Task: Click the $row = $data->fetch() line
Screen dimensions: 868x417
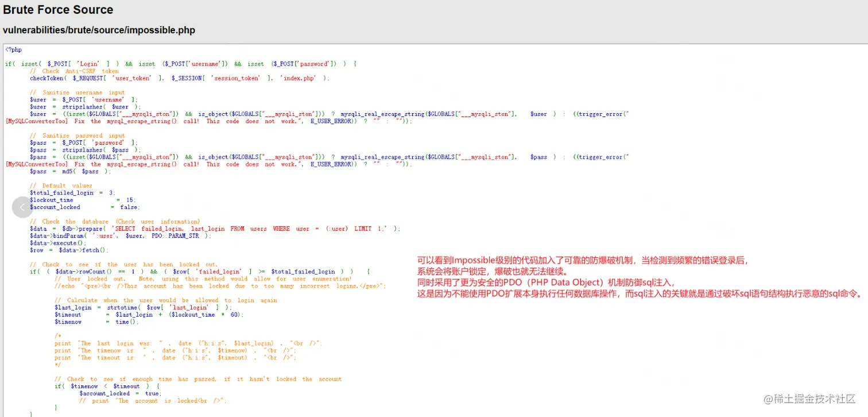Action: coord(69,250)
